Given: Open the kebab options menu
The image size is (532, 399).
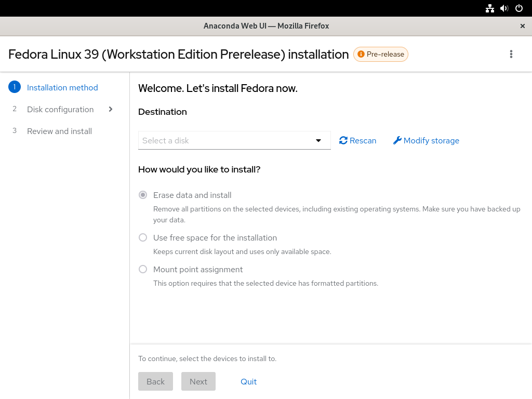Looking at the screenshot, I should pyautogui.click(x=511, y=54).
